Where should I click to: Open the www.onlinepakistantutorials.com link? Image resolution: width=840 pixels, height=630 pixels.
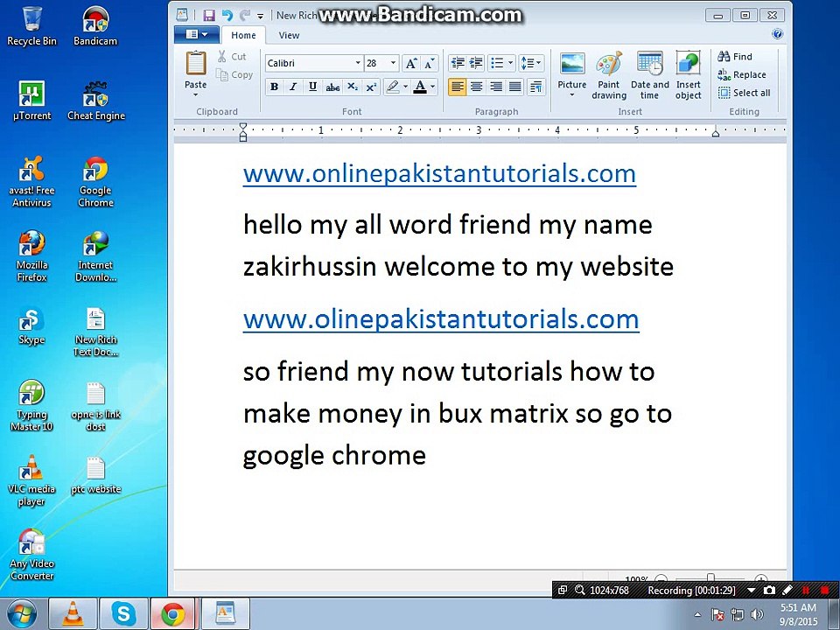pos(439,173)
